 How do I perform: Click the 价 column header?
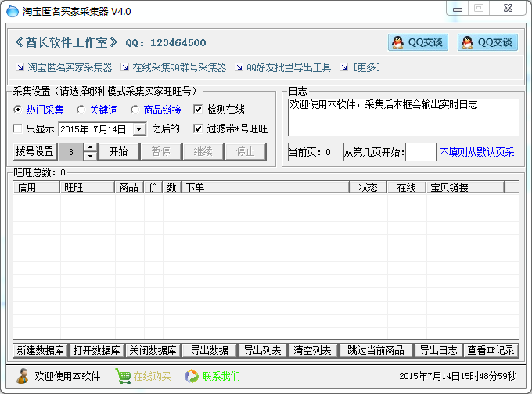153,187
